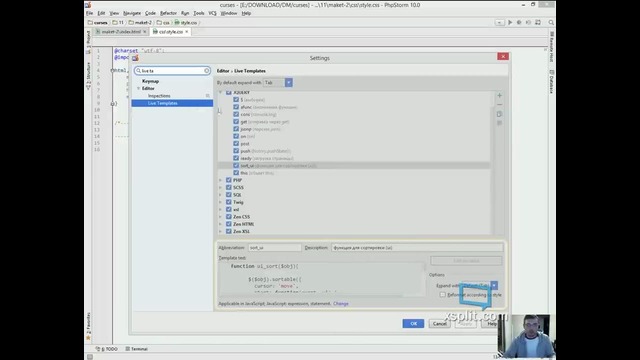
Task: Clear the settings search field
Action: pos(207,71)
